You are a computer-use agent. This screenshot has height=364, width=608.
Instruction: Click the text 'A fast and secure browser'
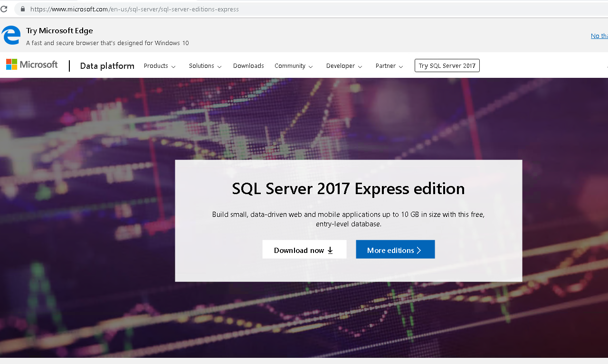pyautogui.click(x=62, y=43)
